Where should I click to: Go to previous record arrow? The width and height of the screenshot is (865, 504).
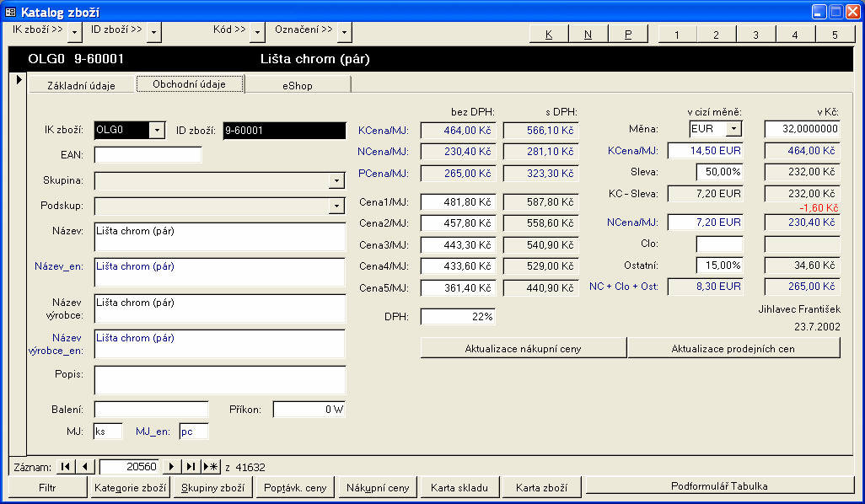click(x=85, y=467)
